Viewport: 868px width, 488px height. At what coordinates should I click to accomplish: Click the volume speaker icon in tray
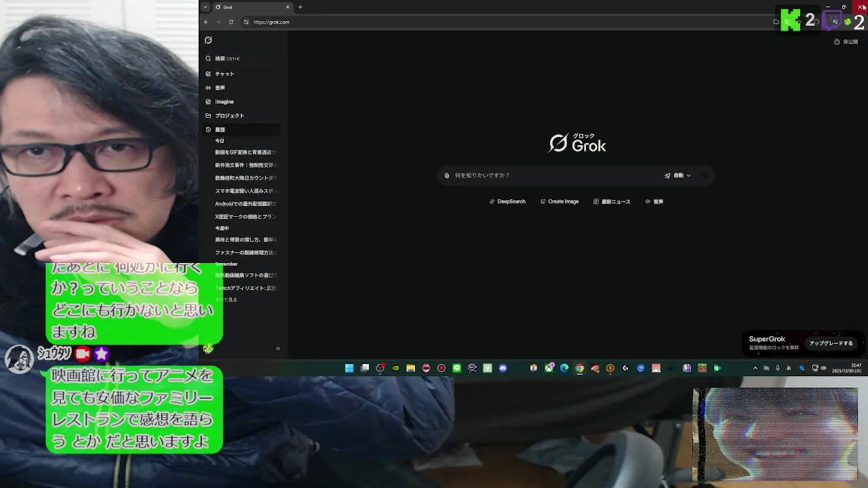(x=824, y=368)
